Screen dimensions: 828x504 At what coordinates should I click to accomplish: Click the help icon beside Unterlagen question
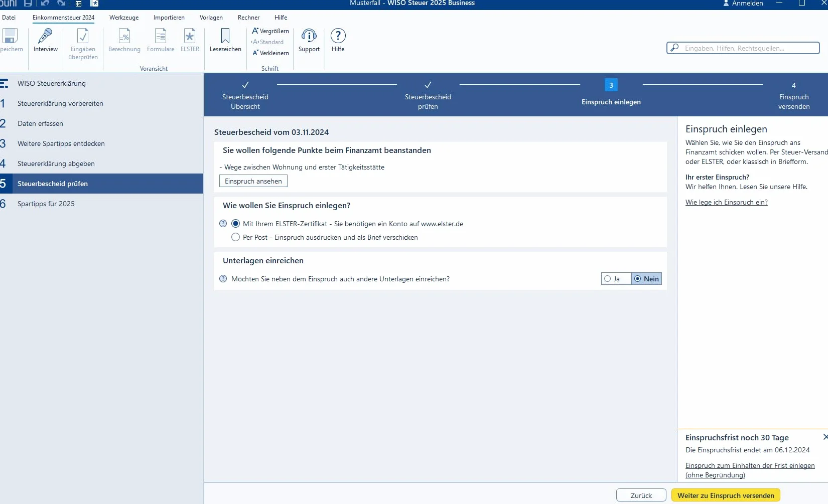click(x=223, y=279)
